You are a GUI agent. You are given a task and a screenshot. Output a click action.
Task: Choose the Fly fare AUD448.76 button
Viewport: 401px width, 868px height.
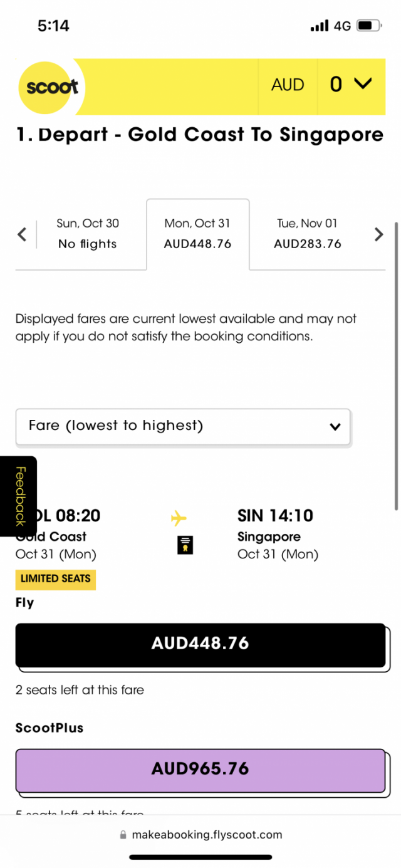(200, 645)
